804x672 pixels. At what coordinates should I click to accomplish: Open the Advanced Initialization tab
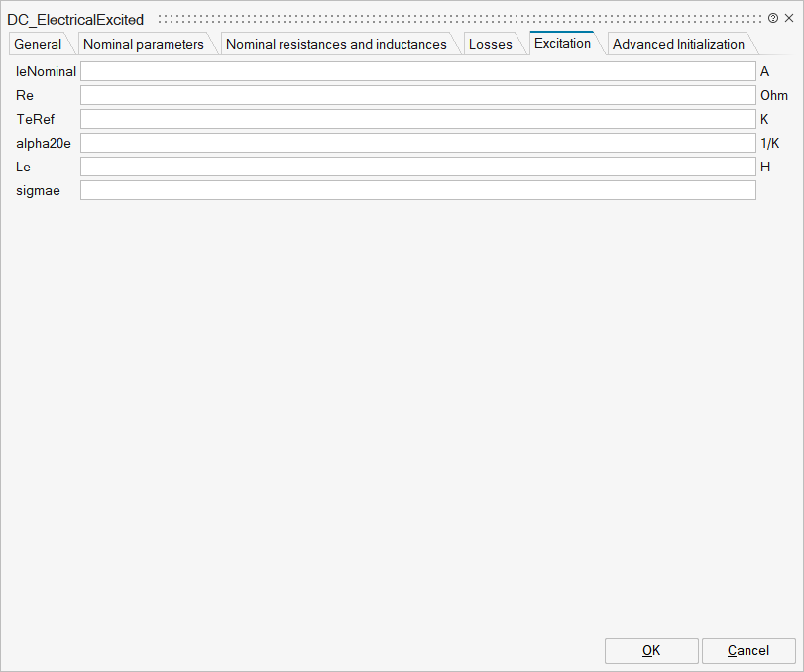coord(678,44)
